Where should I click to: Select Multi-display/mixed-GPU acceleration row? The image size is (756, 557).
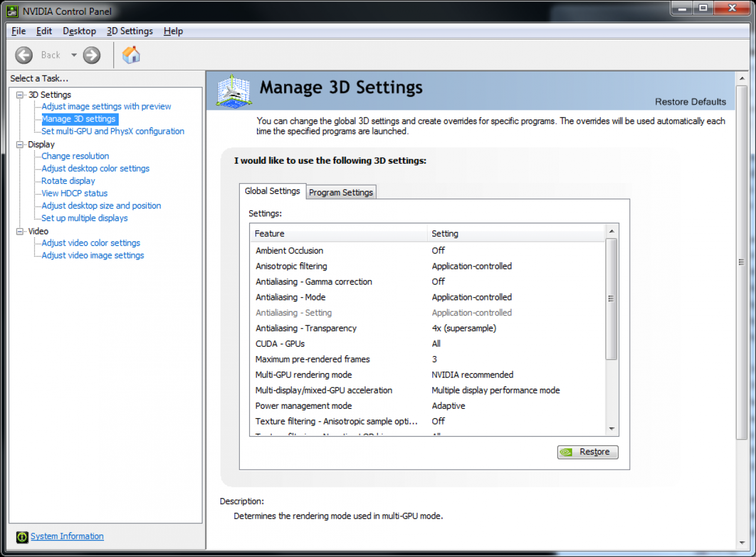pos(428,390)
